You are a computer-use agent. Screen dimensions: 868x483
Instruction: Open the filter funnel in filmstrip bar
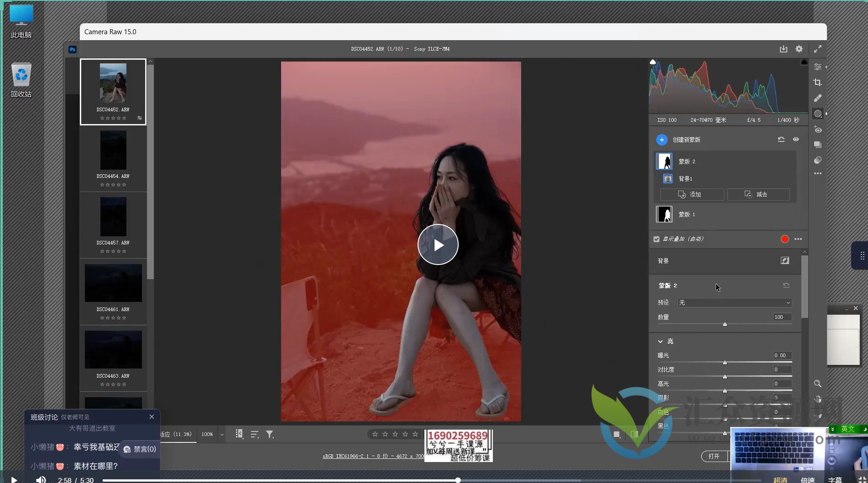click(270, 434)
